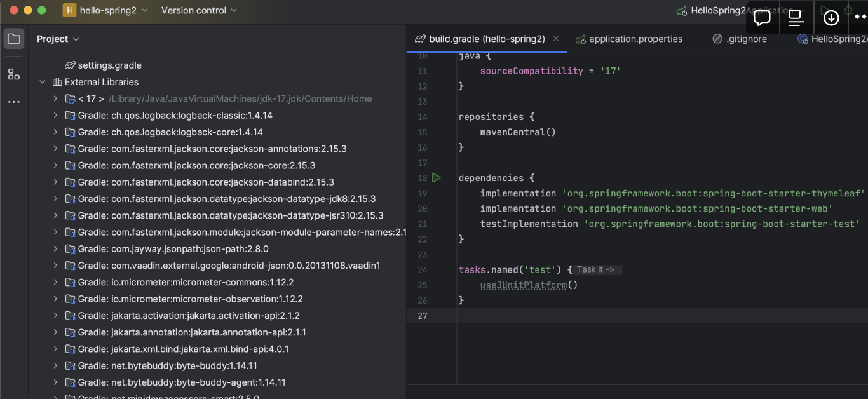Click library icon of android-json vaadin1

(x=71, y=266)
